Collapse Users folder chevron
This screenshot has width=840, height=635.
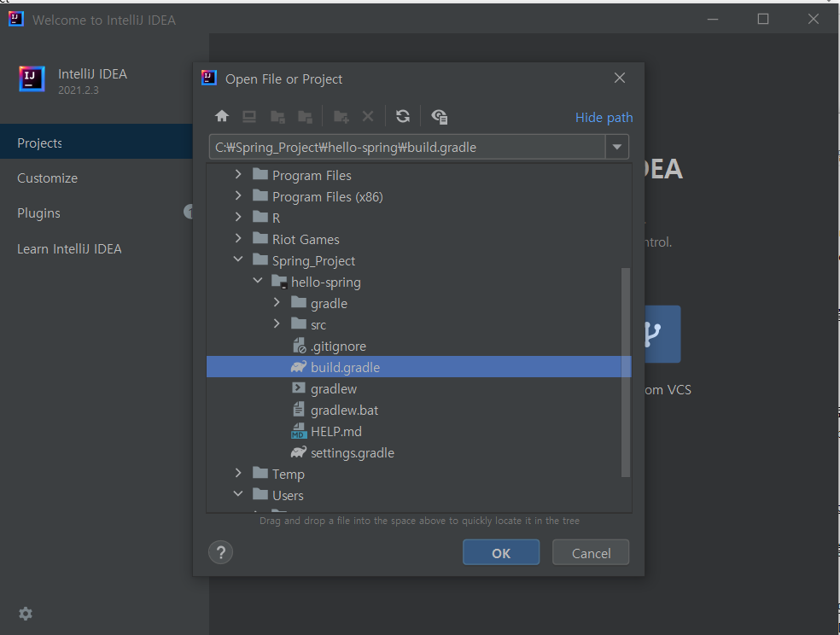coord(238,494)
